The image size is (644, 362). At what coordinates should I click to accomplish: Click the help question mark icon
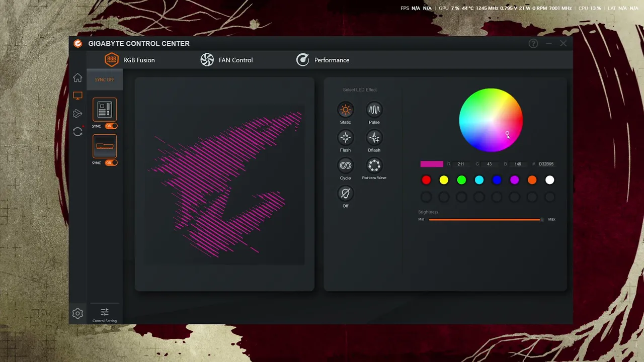(x=533, y=44)
